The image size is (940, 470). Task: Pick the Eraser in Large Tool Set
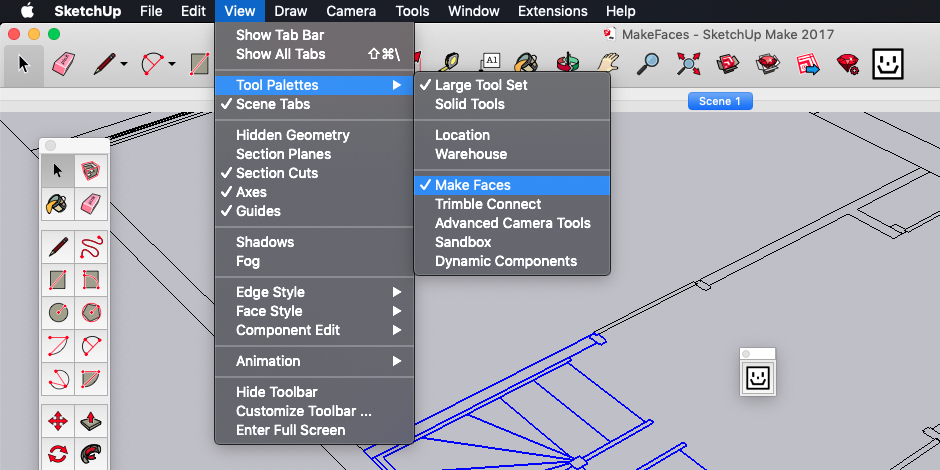91,204
